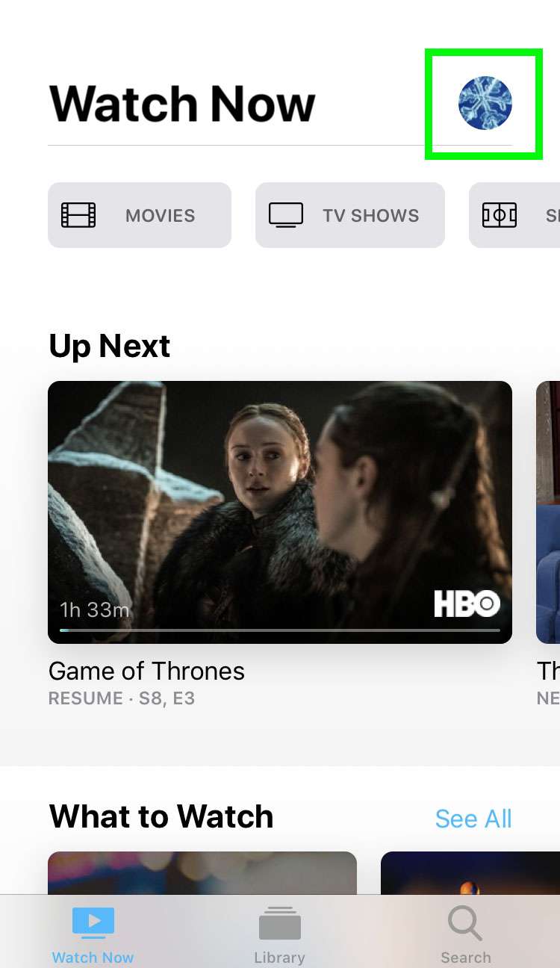560x968 pixels.
Task: Open the partially visible next Up Next card
Action: point(548,512)
